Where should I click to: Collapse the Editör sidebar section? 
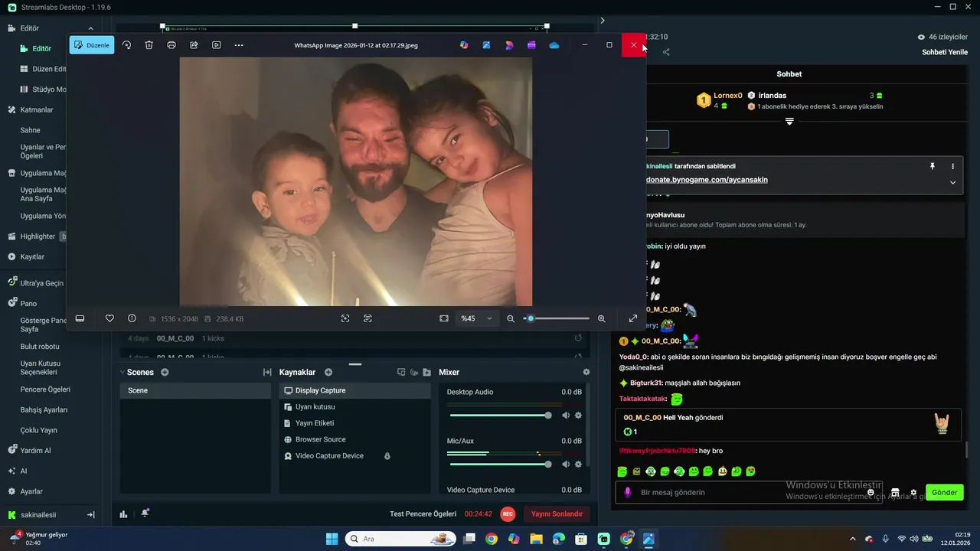tap(91, 28)
